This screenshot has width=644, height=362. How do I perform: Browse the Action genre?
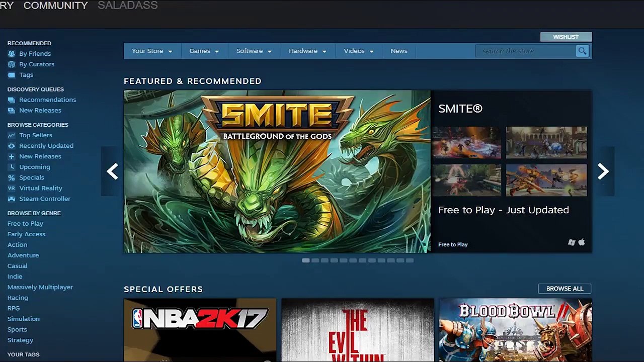point(17,245)
